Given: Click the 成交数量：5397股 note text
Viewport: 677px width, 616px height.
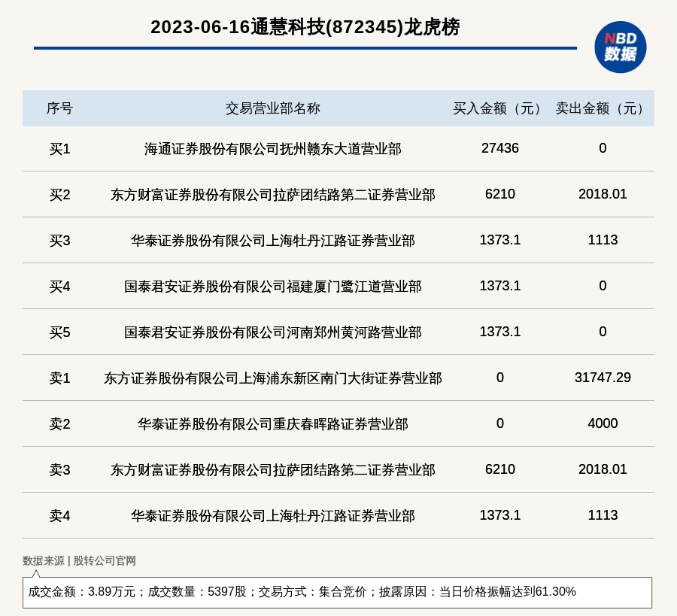Looking at the screenshot, I should point(197,591).
